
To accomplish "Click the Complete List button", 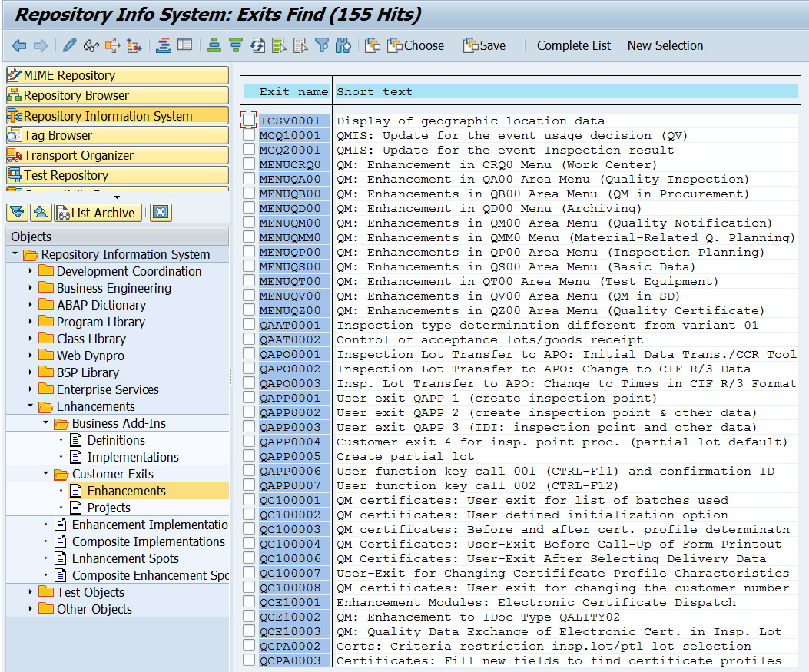I will (573, 46).
